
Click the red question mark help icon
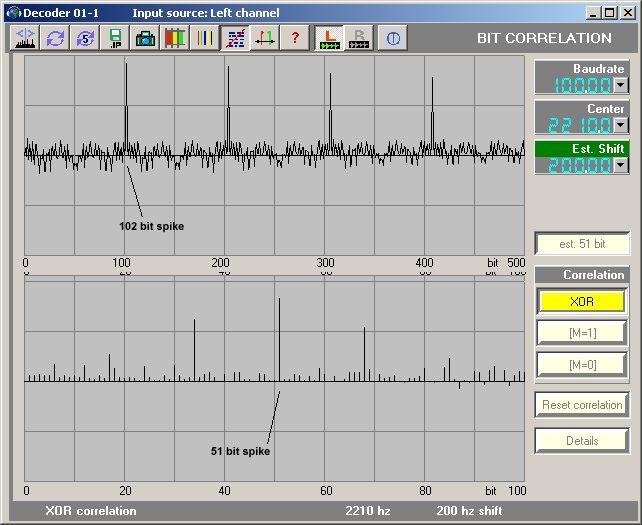(294, 39)
